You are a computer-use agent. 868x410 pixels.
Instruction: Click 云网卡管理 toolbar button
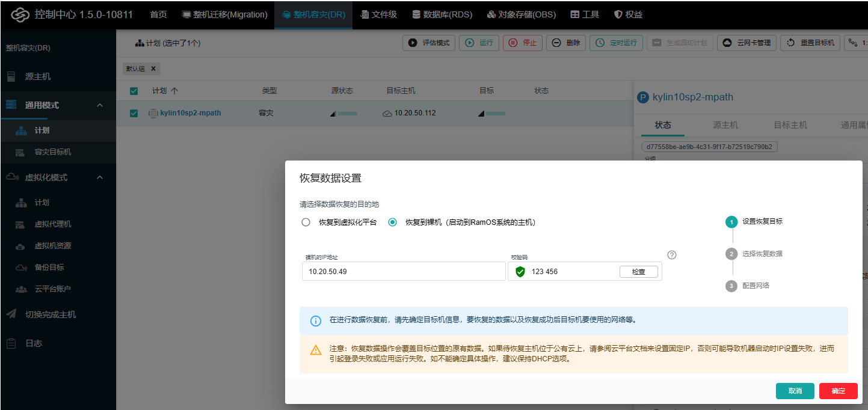(746, 43)
